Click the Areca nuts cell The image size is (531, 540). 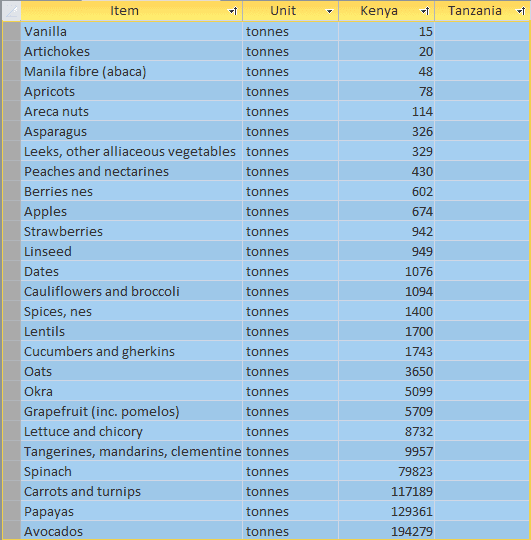pos(132,111)
